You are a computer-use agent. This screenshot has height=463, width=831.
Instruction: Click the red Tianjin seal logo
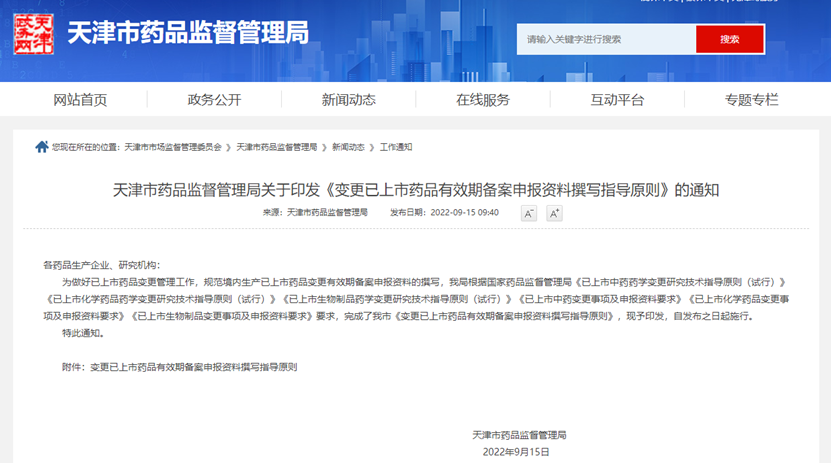coord(34,34)
